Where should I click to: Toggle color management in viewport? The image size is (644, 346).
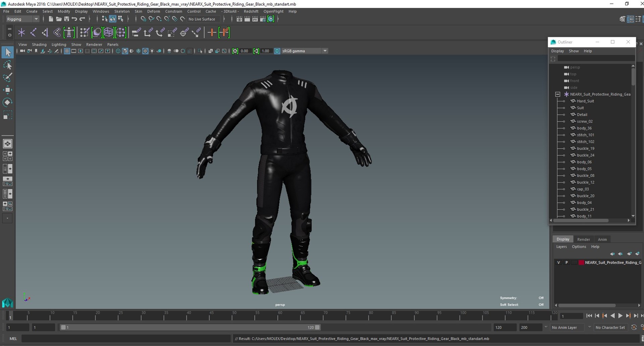(x=277, y=51)
